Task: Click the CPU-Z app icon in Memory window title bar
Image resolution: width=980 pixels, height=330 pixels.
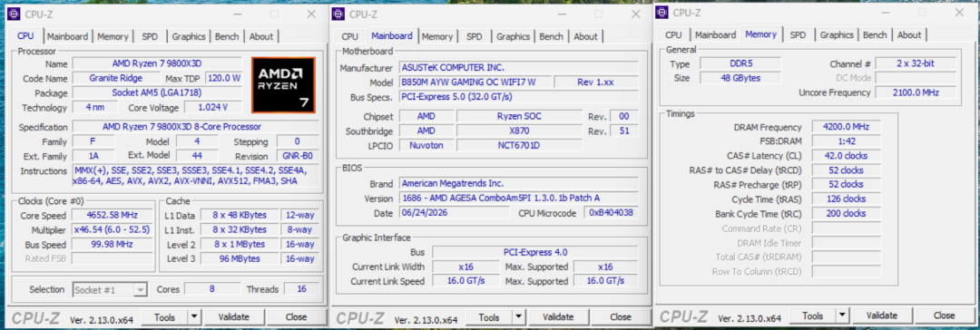Action: (x=661, y=13)
